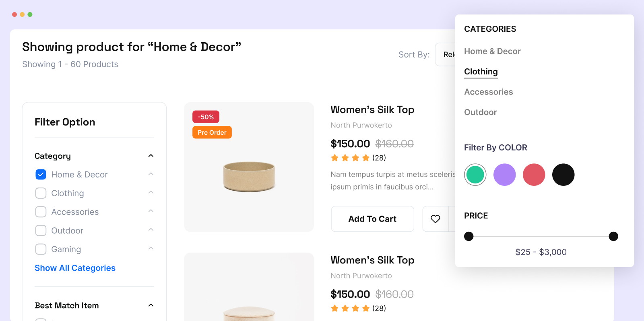
Task: Tick the Outdoor filter checkbox
Action: 41,230
